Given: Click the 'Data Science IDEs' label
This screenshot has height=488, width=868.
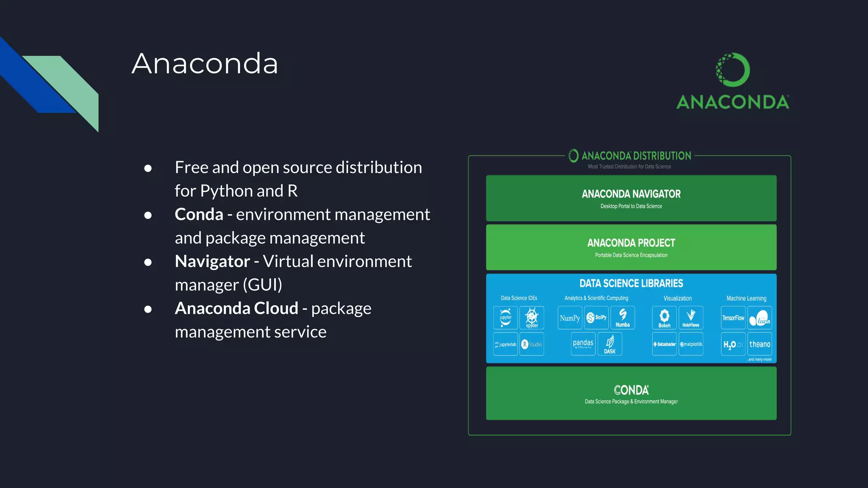Looking at the screenshot, I should click(x=519, y=298).
